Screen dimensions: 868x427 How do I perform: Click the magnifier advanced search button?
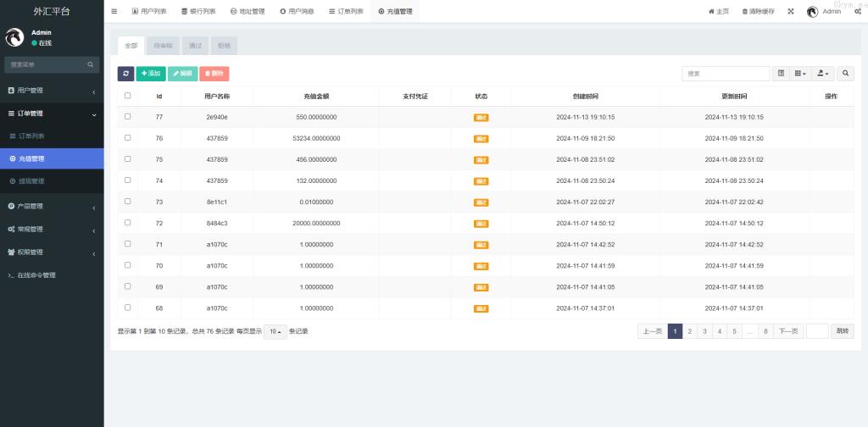845,74
